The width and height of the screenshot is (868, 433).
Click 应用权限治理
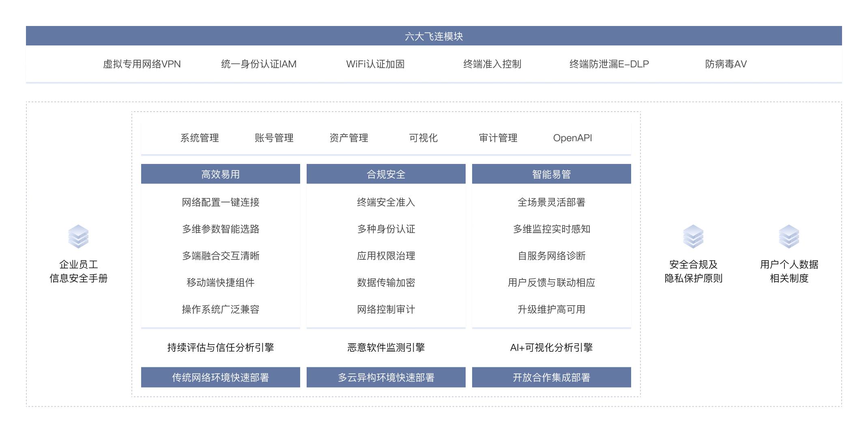click(386, 256)
